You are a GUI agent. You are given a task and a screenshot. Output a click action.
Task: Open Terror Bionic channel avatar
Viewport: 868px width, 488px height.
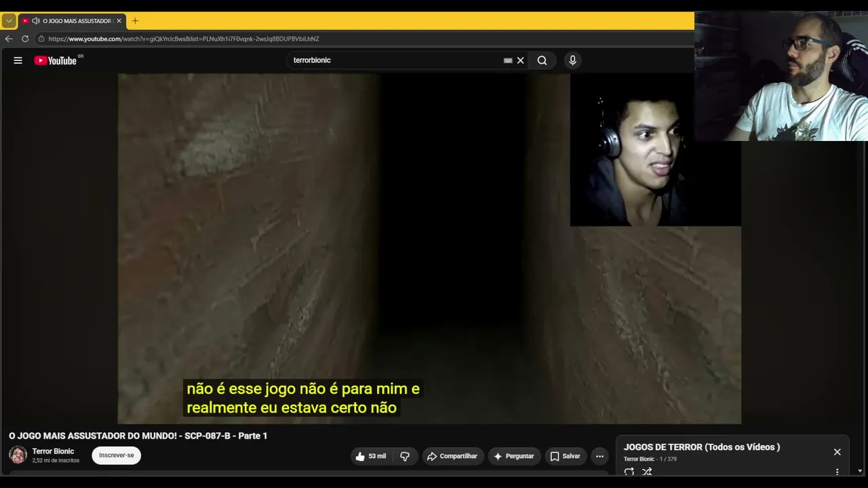pyautogui.click(x=18, y=455)
